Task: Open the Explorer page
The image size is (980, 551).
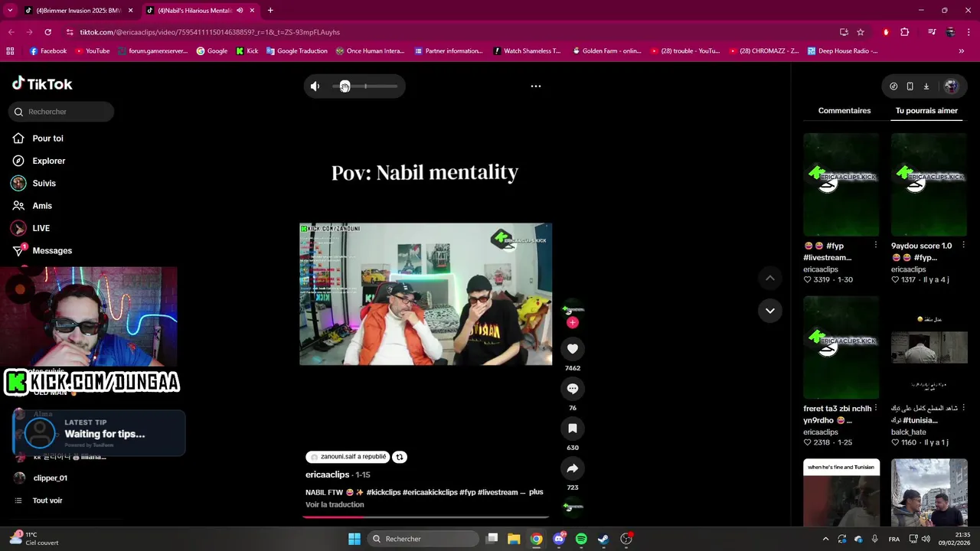Action: (x=48, y=161)
